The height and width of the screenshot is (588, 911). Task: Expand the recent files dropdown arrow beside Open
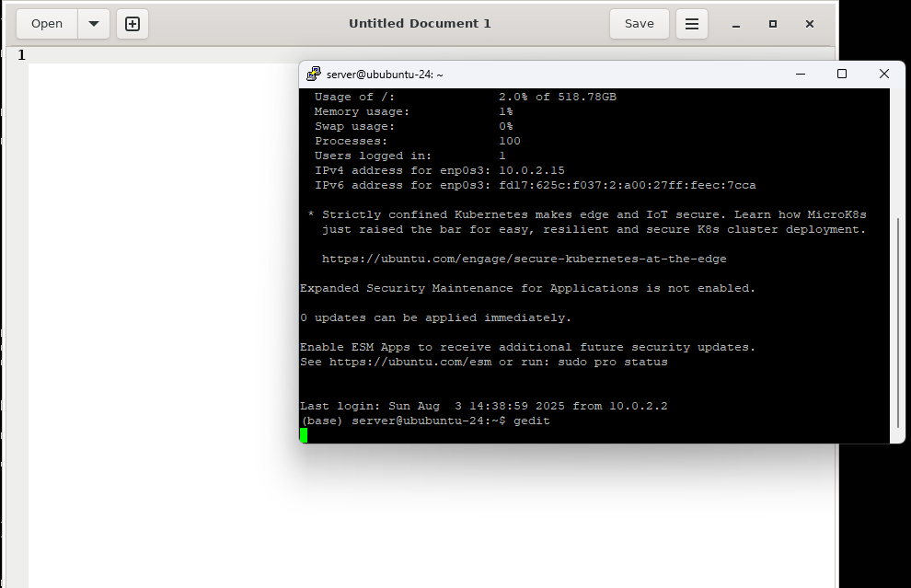click(94, 24)
